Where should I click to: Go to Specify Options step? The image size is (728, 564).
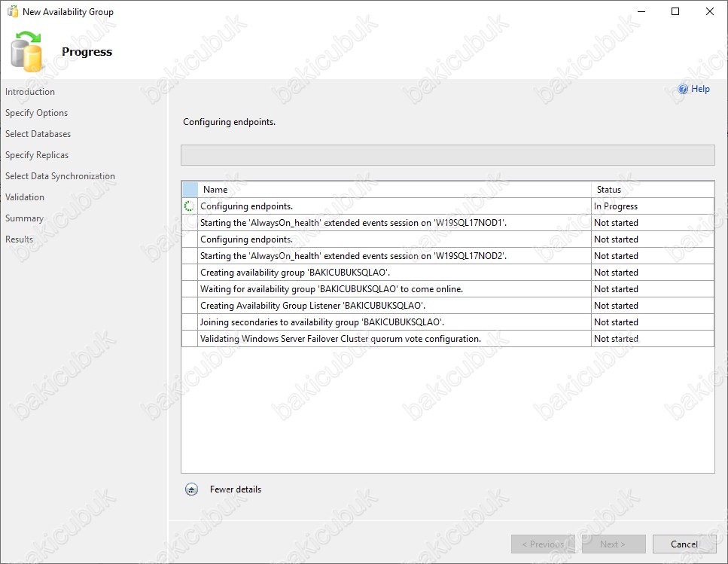point(36,113)
